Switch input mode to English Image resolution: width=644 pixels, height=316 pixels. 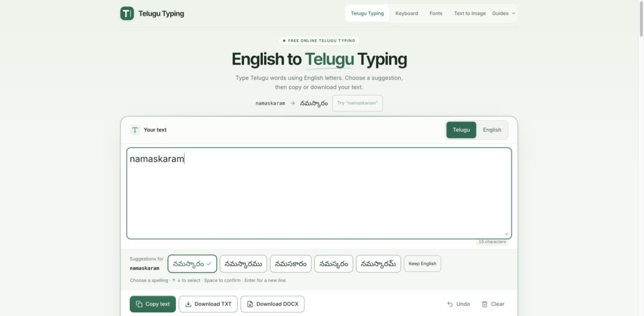point(492,130)
